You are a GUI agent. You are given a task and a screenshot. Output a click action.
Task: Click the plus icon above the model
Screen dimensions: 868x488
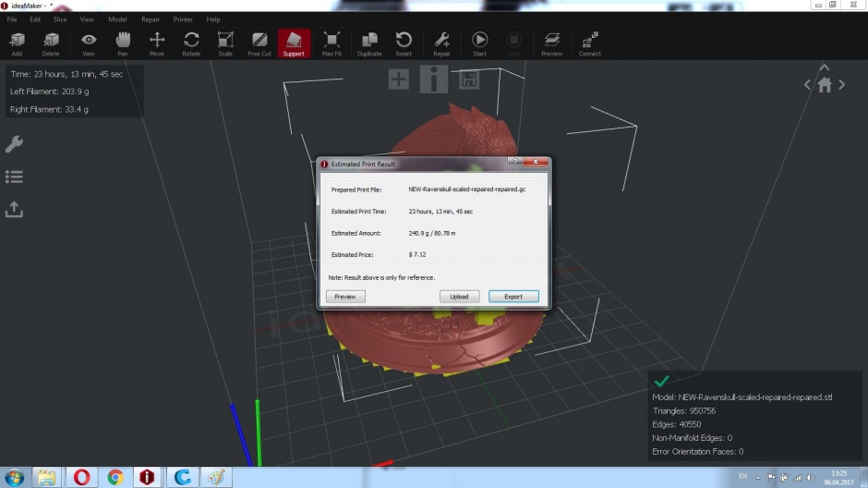tap(399, 79)
